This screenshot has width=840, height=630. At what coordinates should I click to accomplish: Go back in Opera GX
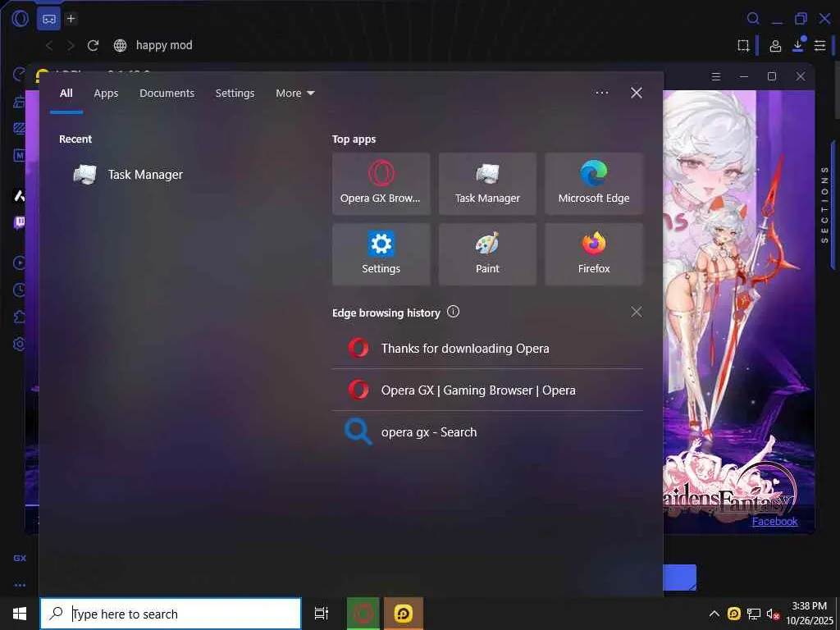pos(49,46)
